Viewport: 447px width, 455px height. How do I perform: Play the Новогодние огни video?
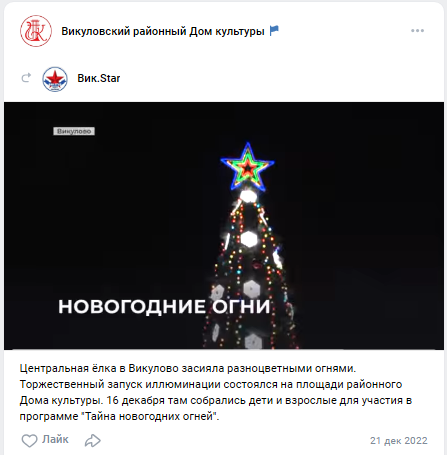[224, 226]
